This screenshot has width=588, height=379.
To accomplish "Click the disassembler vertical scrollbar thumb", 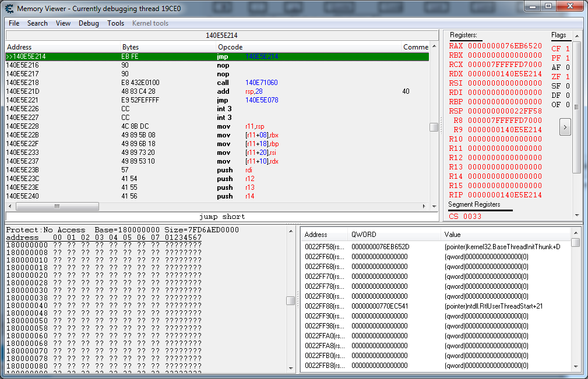I will click(434, 127).
